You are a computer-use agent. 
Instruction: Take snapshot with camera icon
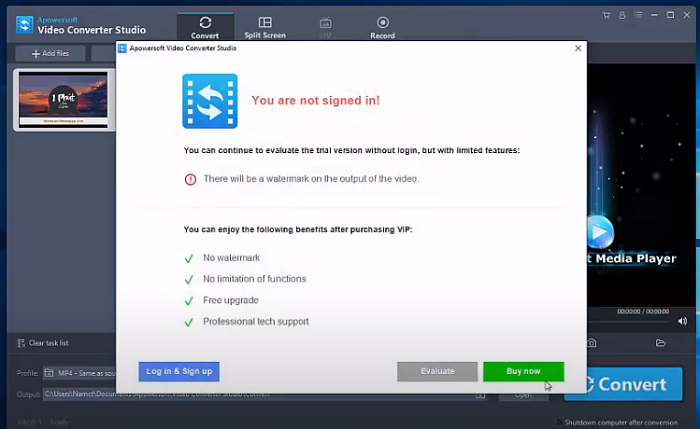[592, 343]
